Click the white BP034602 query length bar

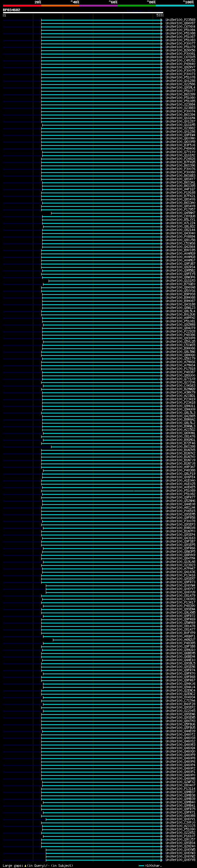point(83,12)
